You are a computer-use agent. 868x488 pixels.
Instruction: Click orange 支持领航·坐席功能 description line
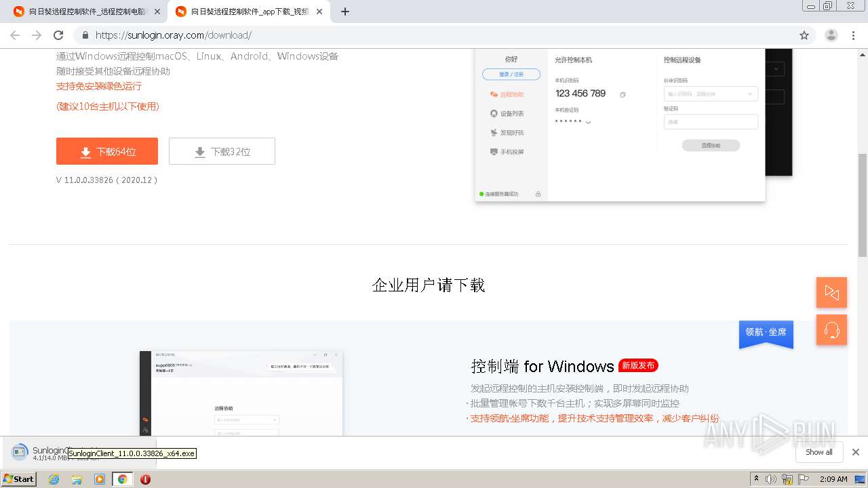point(595,418)
